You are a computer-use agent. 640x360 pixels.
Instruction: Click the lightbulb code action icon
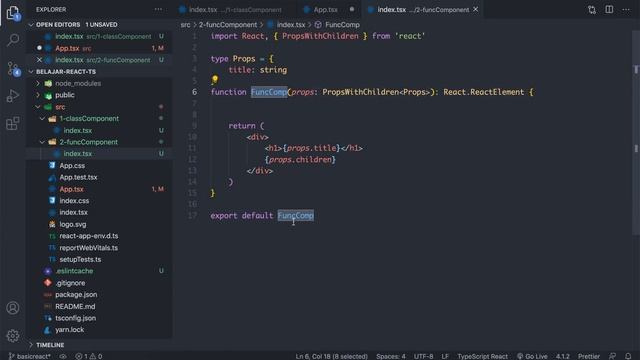(215, 79)
